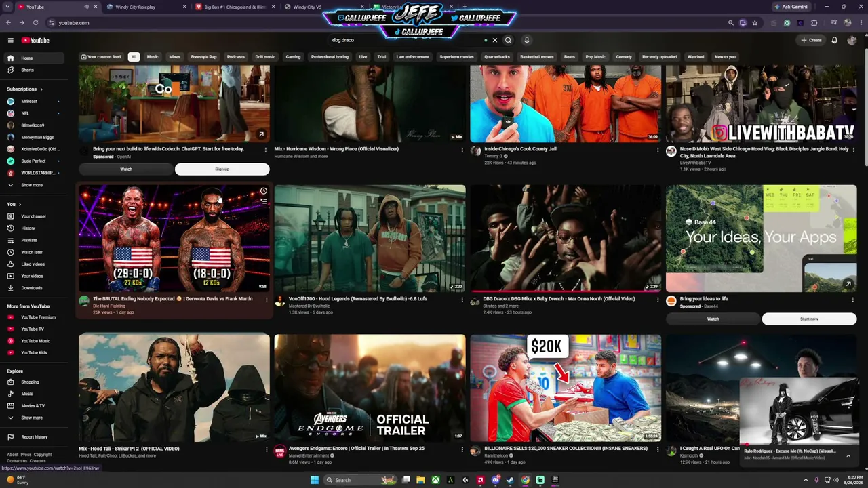Select the Mixes filter chip

point(175,57)
